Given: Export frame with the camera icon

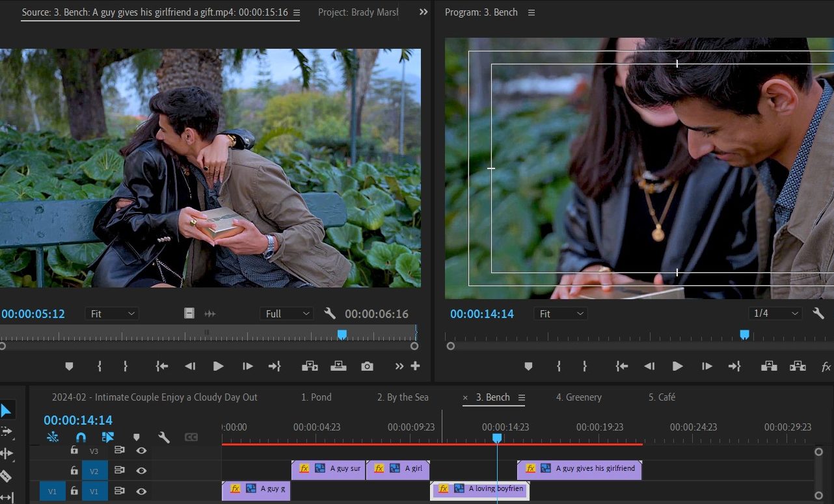Looking at the screenshot, I should tap(368, 366).
